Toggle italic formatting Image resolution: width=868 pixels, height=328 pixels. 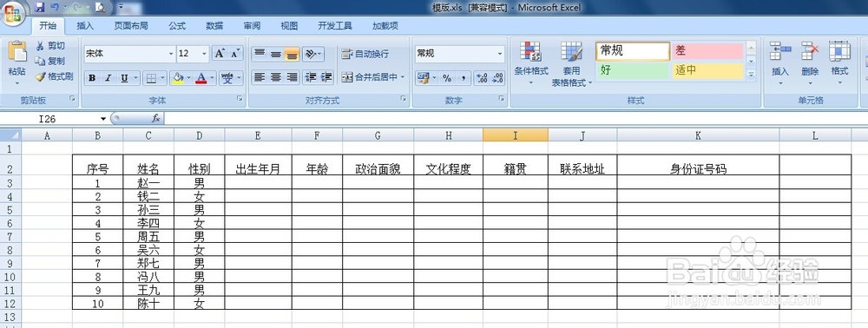(x=108, y=78)
